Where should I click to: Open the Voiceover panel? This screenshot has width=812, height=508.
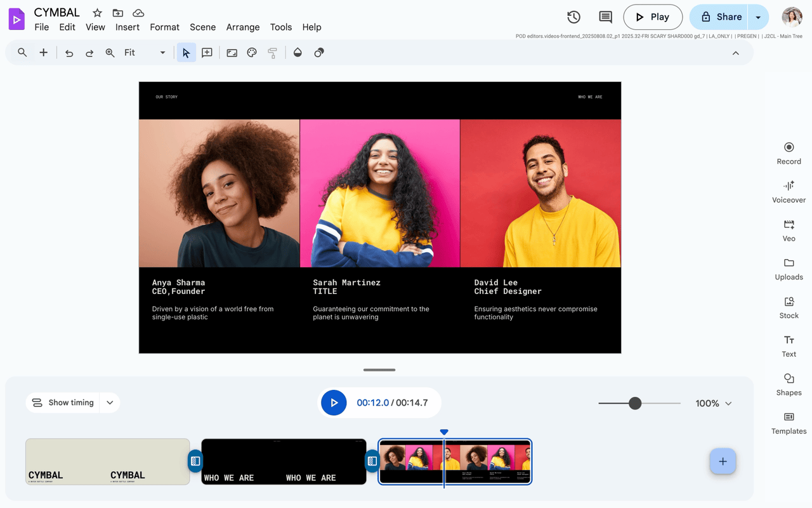click(789, 191)
